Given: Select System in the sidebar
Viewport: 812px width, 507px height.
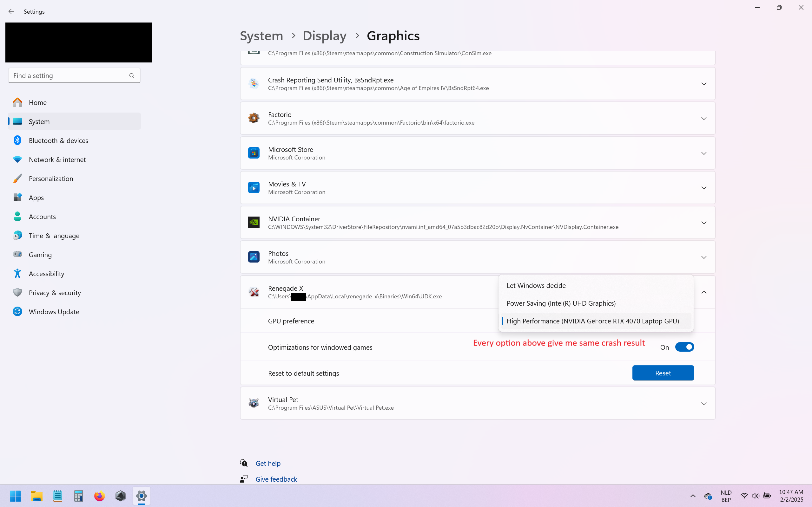Looking at the screenshot, I should point(74,121).
